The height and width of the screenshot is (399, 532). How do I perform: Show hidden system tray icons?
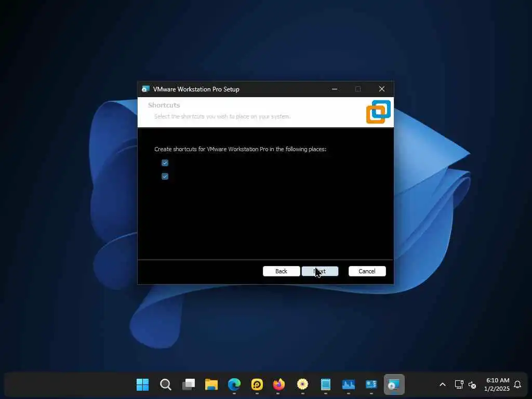(443, 384)
